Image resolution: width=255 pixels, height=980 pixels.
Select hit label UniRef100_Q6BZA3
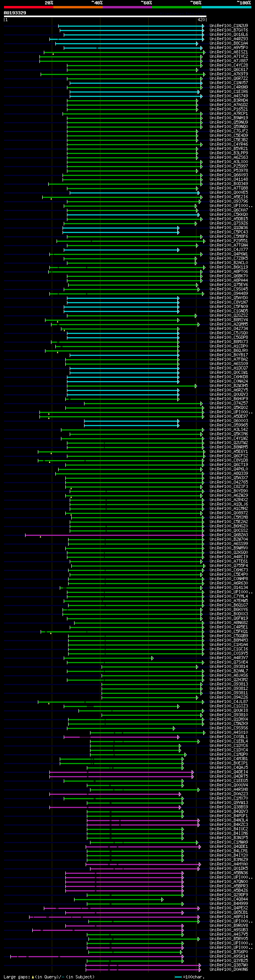(229, 535)
